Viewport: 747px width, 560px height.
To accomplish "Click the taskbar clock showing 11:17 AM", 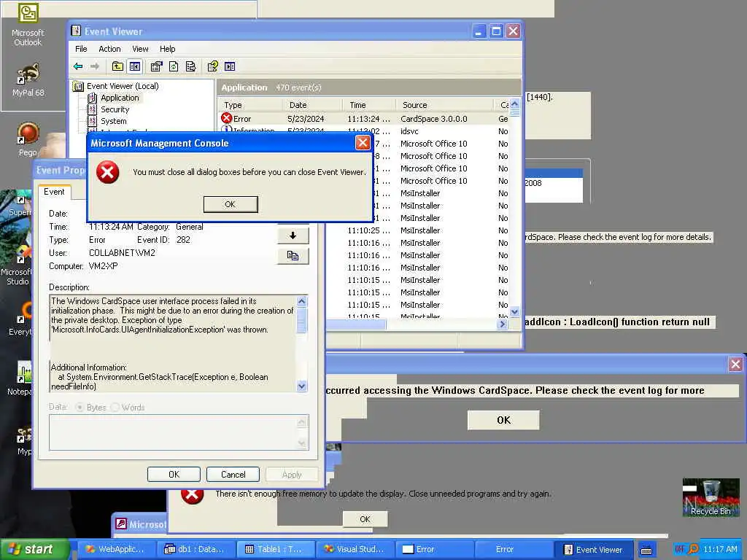I will click(720, 549).
